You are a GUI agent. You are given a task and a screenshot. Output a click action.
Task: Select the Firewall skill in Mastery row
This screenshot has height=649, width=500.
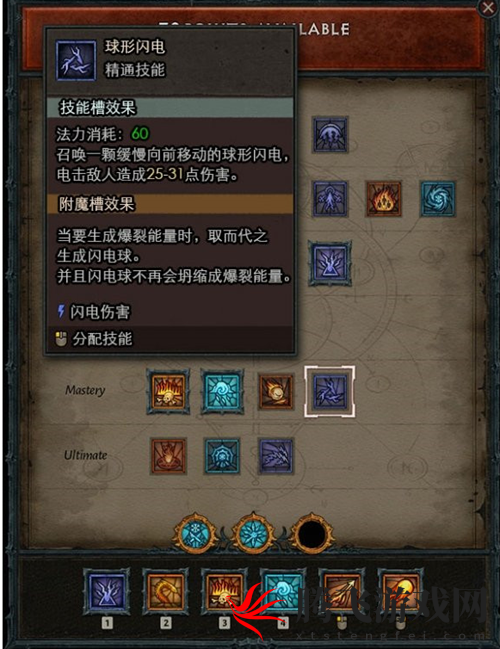click(168, 392)
